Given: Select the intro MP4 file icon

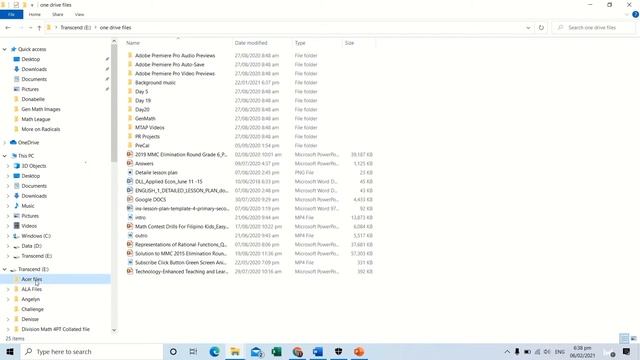Looking at the screenshot, I should pyautogui.click(x=130, y=218).
